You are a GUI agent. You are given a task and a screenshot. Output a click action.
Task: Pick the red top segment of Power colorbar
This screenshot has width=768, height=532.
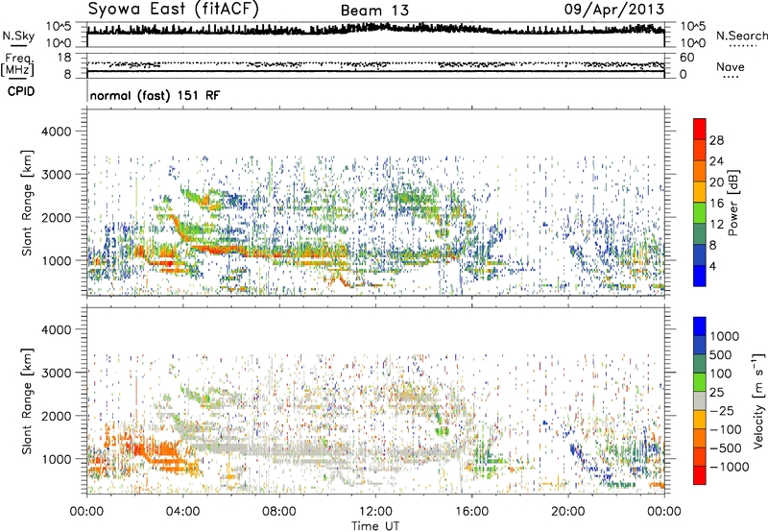pos(700,129)
